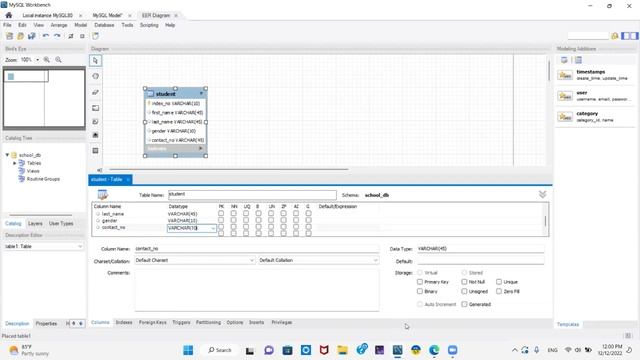This screenshot has width=640, height=360.
Task: Click the clipboard toolbar icon beside grid icons
Action: click(95, 36)
